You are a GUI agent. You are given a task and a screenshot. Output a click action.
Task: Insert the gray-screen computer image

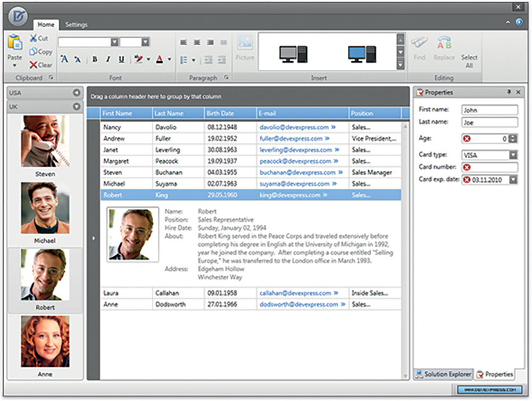(293, 53)
